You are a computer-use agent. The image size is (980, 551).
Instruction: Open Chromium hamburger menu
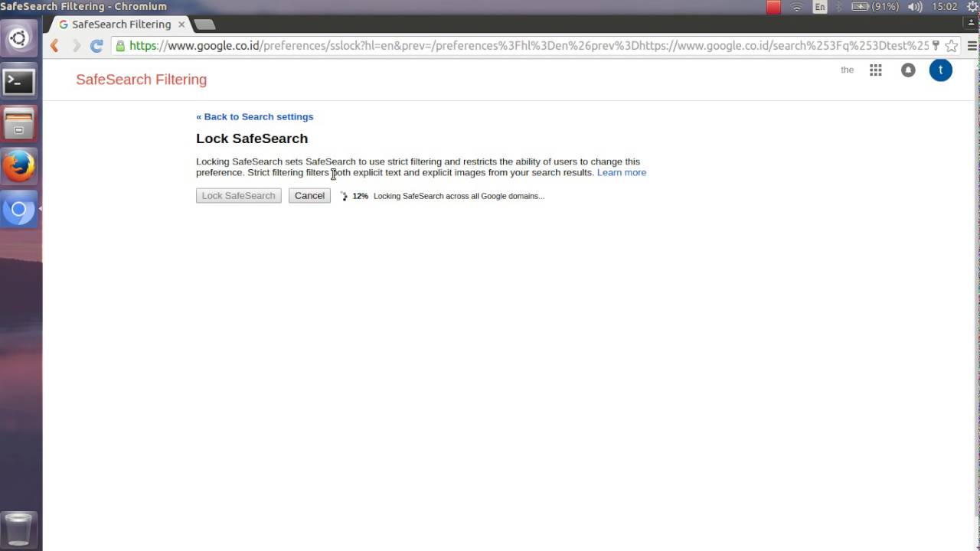tap(972, 46)
